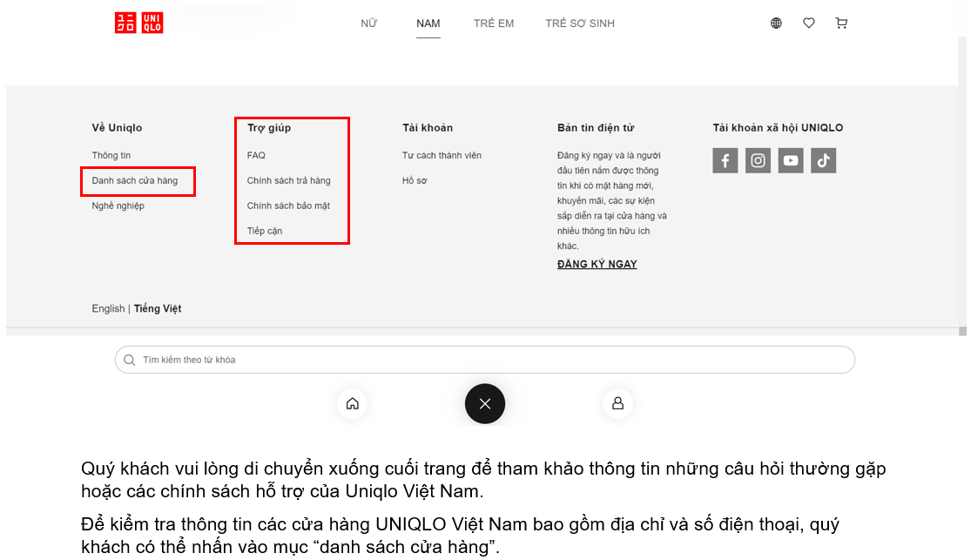Screen dimensions: 971x560
Task: Open the wishlist heart icon
Action: [809, 24]
